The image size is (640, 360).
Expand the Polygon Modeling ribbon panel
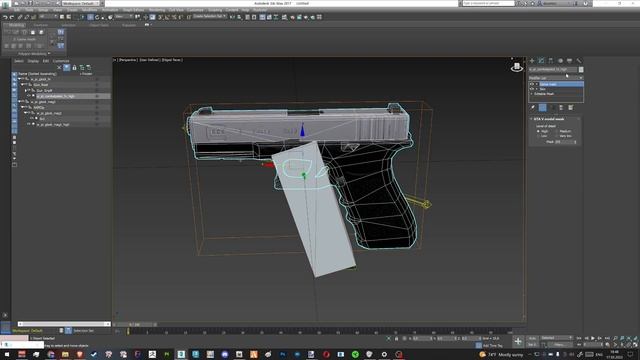pos(33,53)
